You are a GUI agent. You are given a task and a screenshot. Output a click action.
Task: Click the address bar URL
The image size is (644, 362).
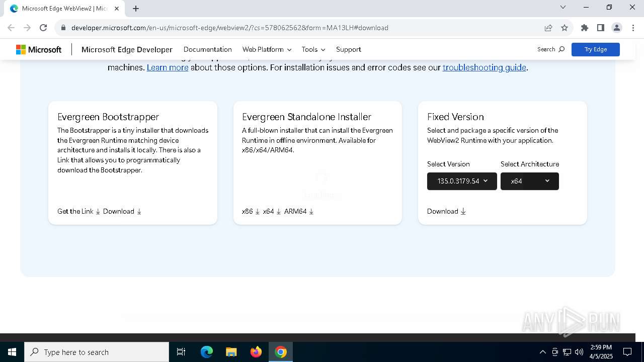tap(230, 28)
